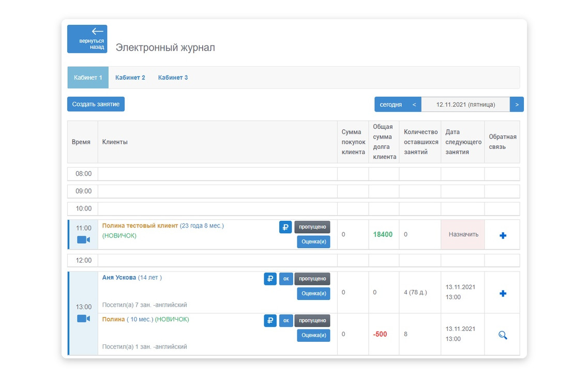Image resolution: width=588 pixels, height=378 pixels.
Task: Go to next day with > arrow
Action: pos(517,104)
